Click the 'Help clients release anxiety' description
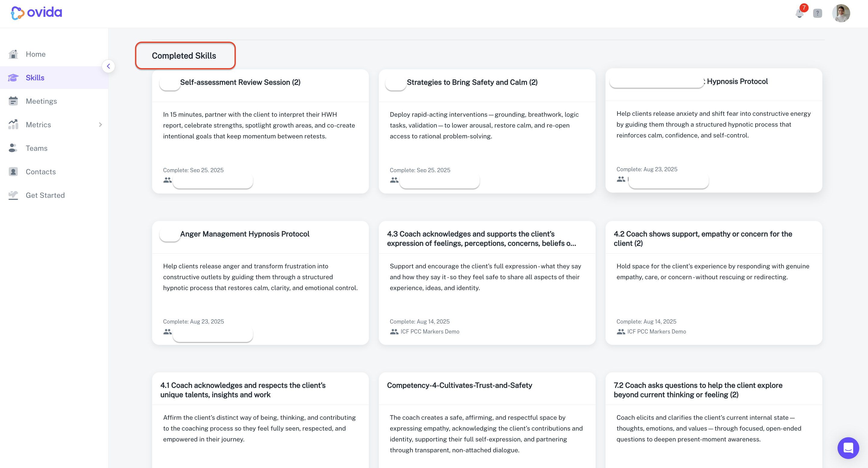The width and height of the screenshot is (868, 468). click(x=714, y=124)
